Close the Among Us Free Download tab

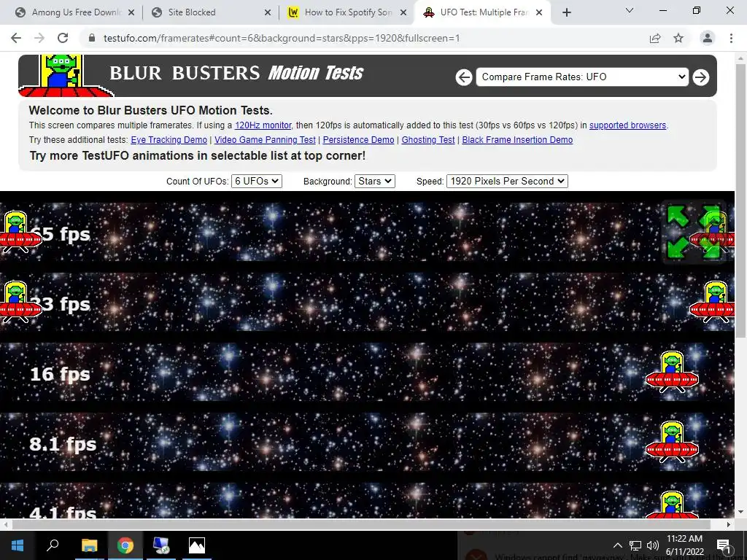pyautogui.click(x=131, y=12)
